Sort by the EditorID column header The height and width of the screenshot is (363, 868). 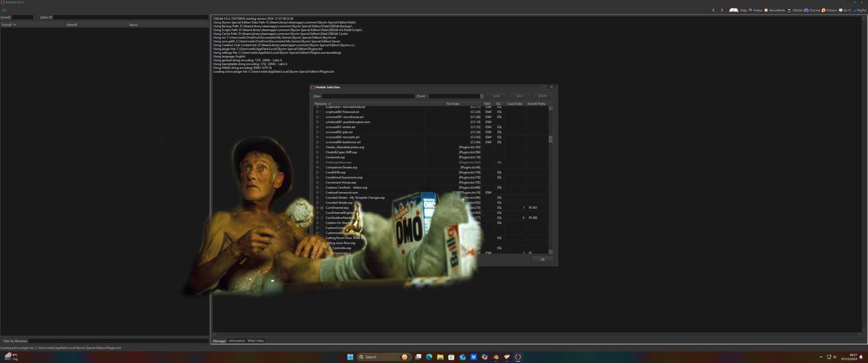point(96,25)
